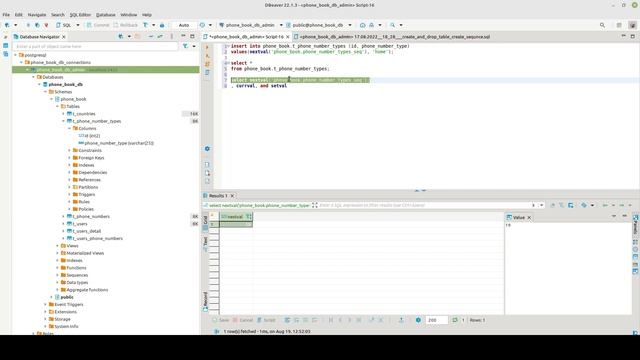Toggle the Auto commit mode field
This screenshot has height=360, width=640.
pos(184,25)
